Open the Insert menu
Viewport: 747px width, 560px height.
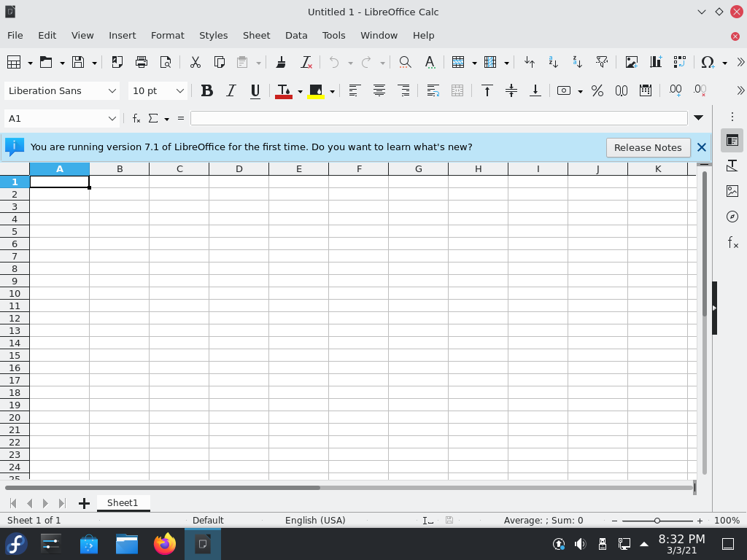point(122,35)
